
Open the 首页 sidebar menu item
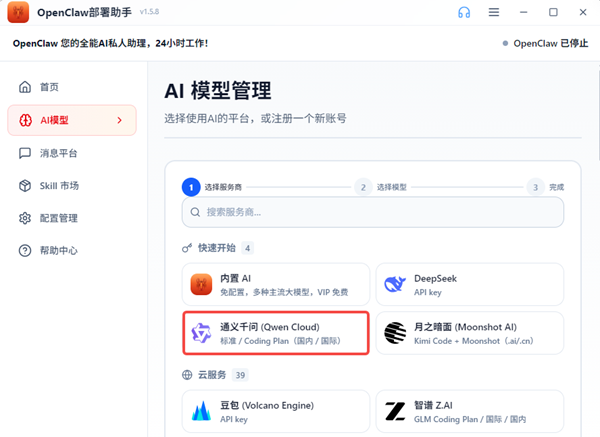[x=72, y=87]
